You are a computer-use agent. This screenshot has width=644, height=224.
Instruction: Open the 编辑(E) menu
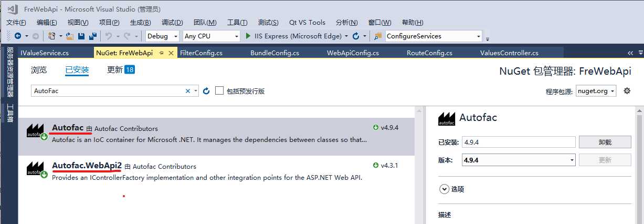point(47,22)
